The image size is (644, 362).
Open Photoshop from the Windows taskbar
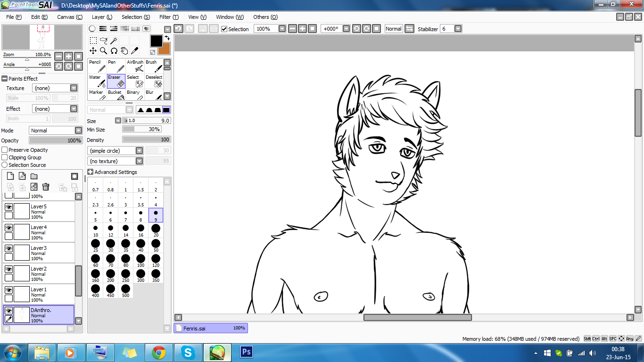(x=247, y=352)
